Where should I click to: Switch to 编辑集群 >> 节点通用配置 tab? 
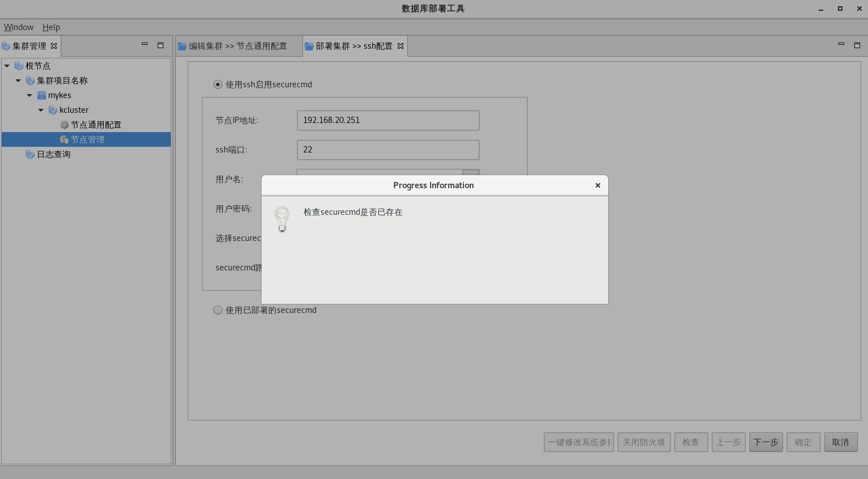pos(238,46)
